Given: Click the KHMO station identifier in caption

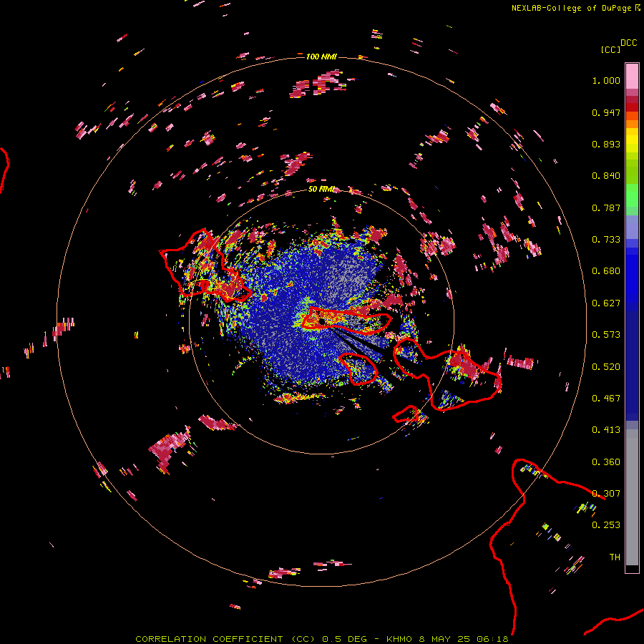Looking at the screenshot, I should tap(399, 639).
